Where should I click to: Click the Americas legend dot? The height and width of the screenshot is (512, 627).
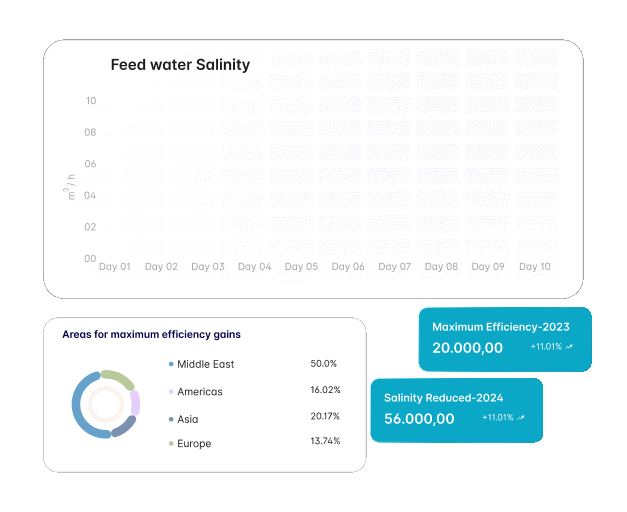[171, 392]
